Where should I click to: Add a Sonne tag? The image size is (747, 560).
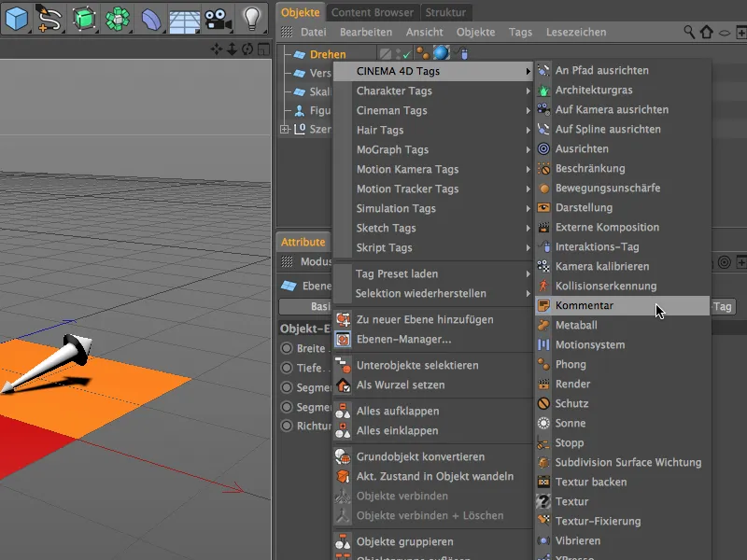tap(622, 424)
